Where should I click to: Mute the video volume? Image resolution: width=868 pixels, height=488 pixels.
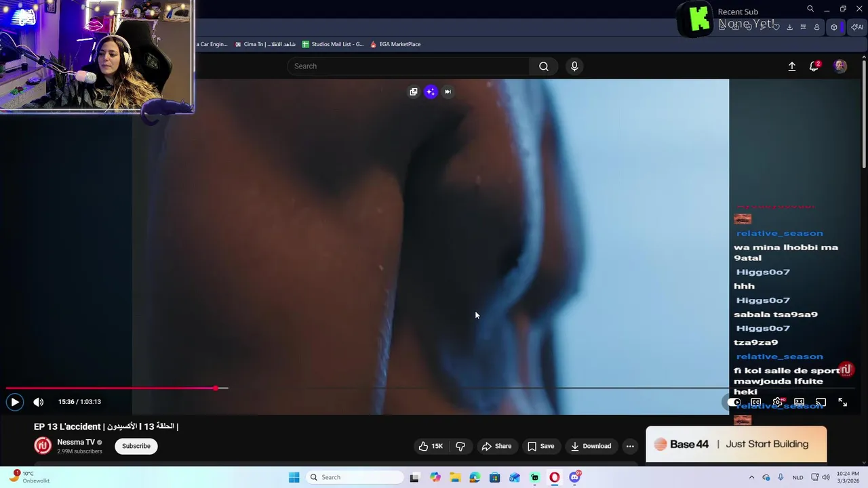point(39,402)
